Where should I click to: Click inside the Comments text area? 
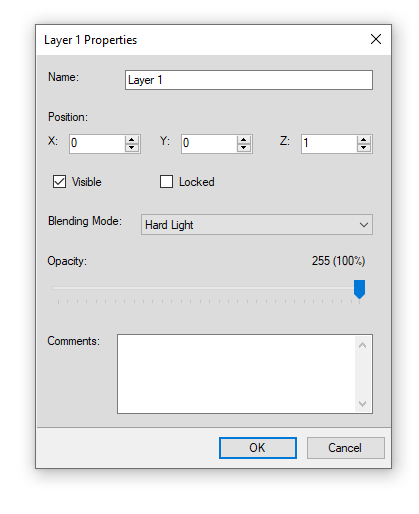(236, 374)
